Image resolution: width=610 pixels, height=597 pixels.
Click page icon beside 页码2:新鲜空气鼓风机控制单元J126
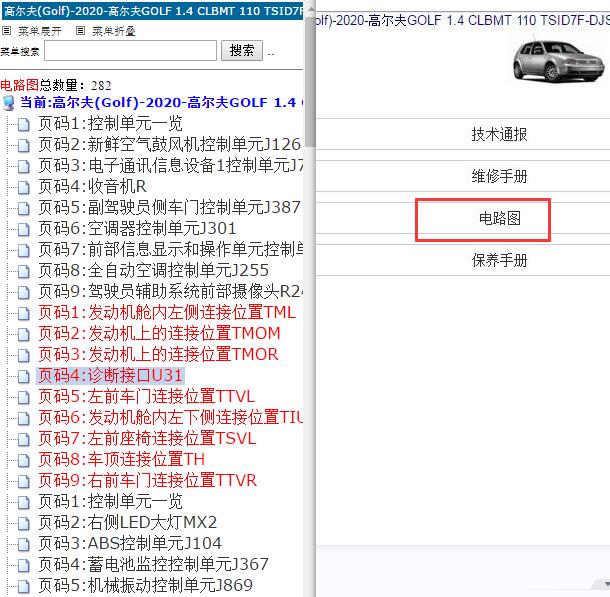(24, 145)
